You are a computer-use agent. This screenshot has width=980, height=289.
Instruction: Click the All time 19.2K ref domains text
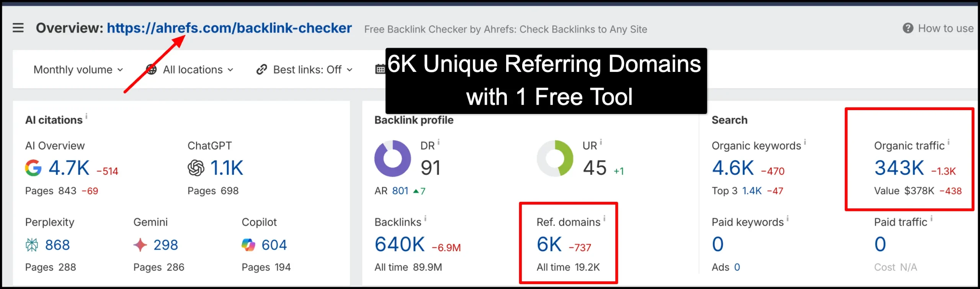568,267
